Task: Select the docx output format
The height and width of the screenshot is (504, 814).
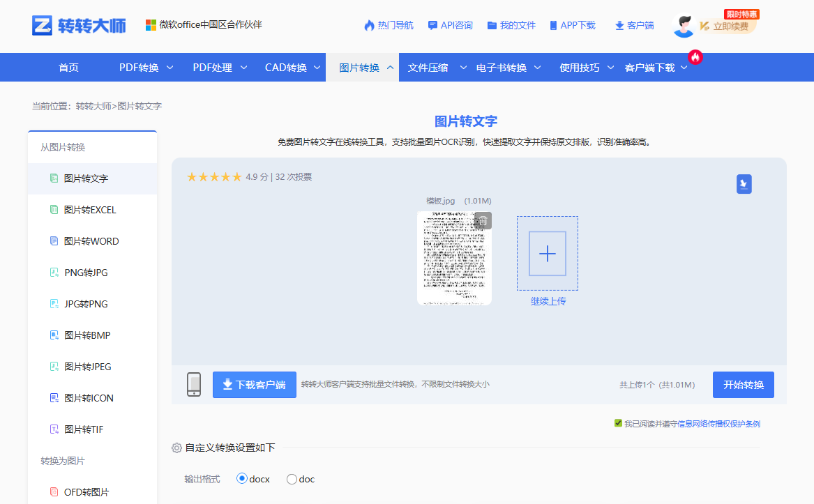Action: pyautogui.click(x=242, y=479)
